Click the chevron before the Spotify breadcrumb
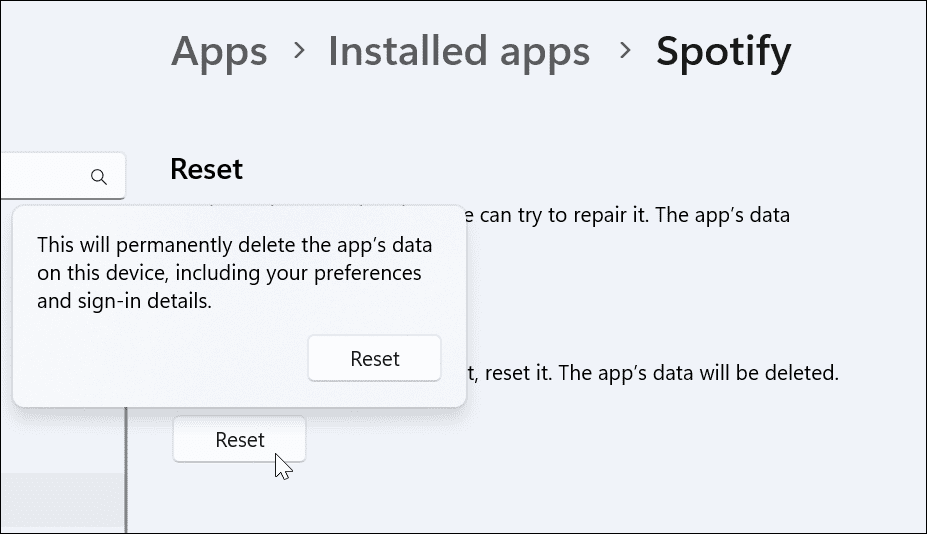The height and width of the screenshot is (534, 927). (626, 51)
